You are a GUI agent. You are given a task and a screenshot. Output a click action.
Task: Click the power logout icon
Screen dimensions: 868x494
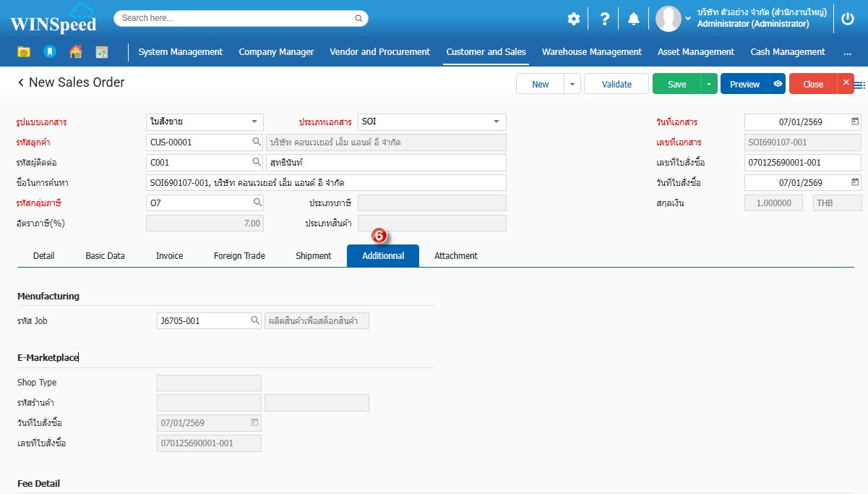(x=848, y=19)
